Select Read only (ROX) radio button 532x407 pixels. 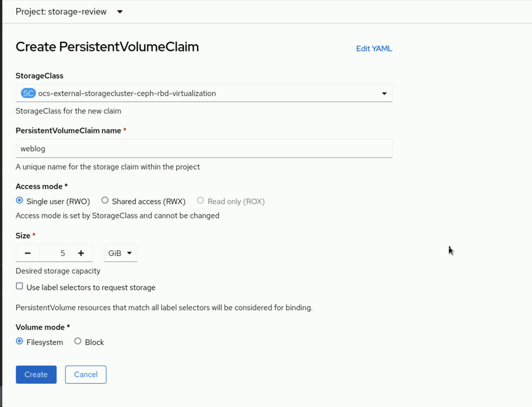[200, 201]
